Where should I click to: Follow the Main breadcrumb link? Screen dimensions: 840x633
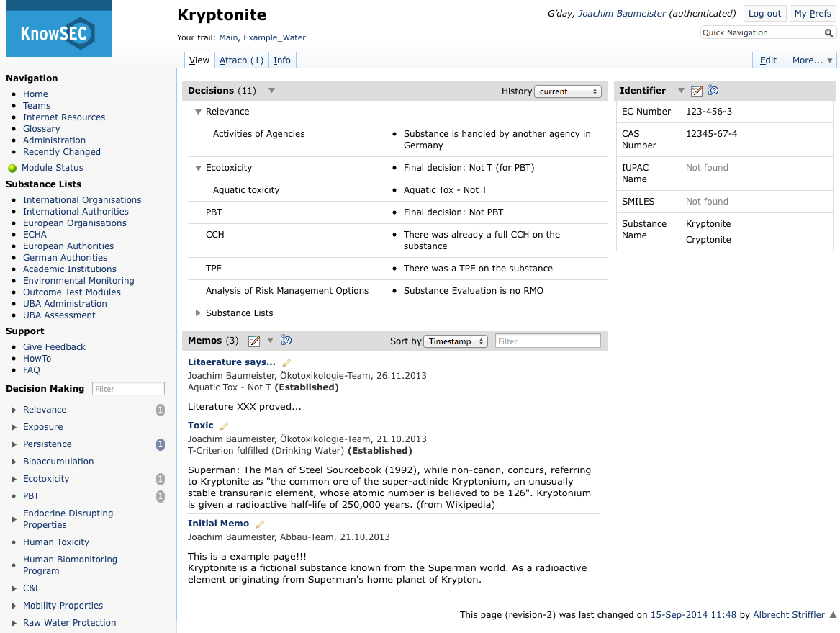click(228, 37)
